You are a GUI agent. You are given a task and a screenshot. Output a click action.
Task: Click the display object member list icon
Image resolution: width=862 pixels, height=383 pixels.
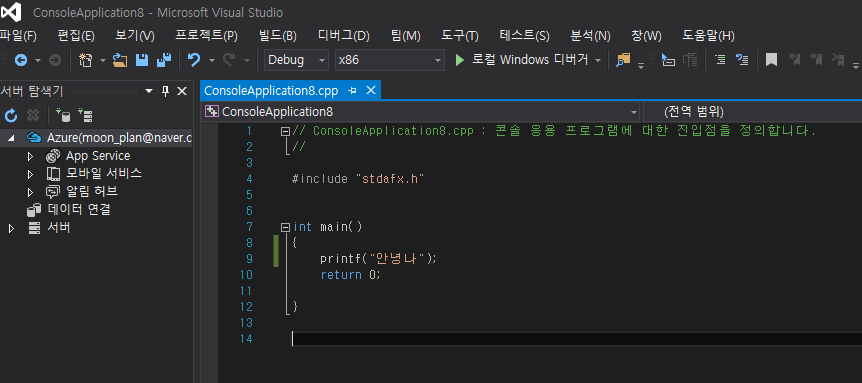coord(668,60)
